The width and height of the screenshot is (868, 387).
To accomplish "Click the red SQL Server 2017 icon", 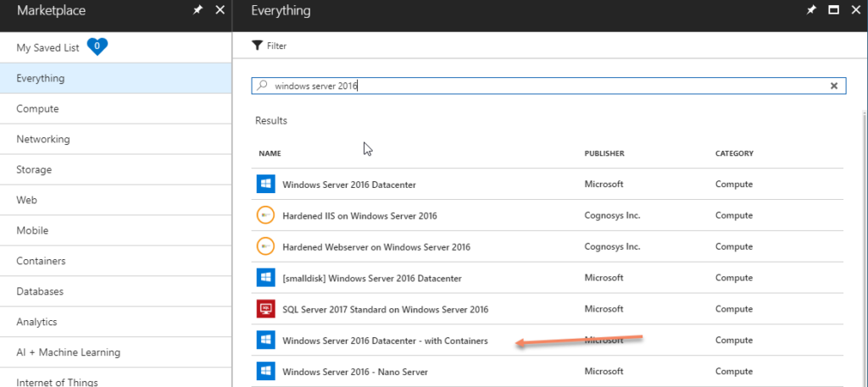I will click(x=265, y=308).
